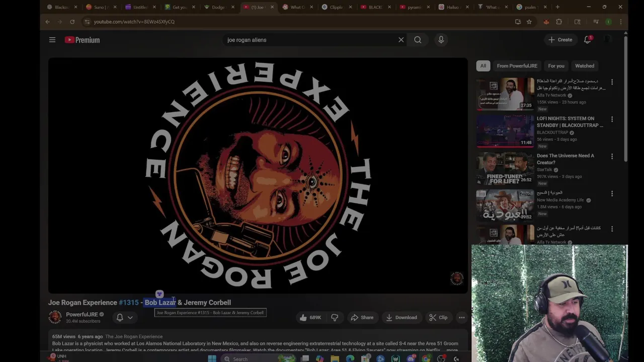644x362 pixels.
Task: Share the video via Share button
Action: pyautogui.click(x=362, y=317)
